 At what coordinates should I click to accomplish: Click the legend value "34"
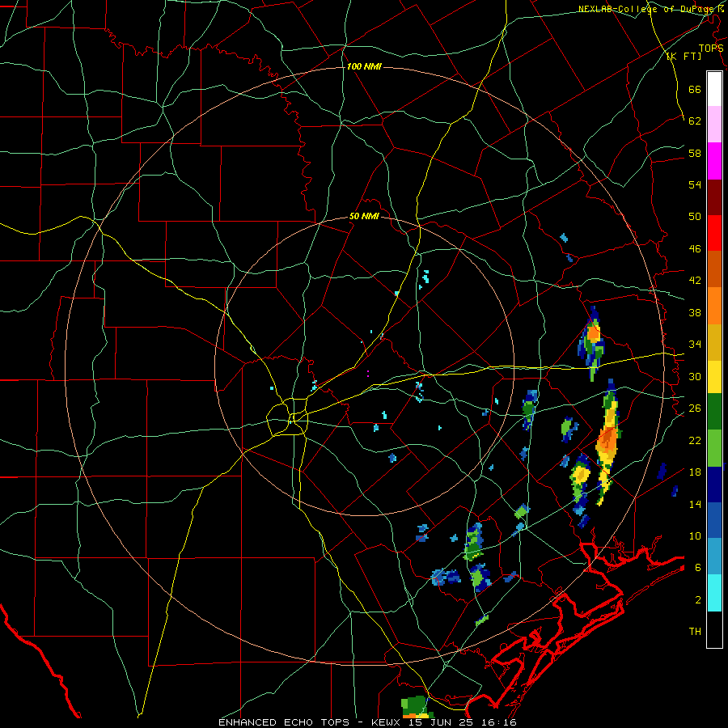click(x=695, y=345)
